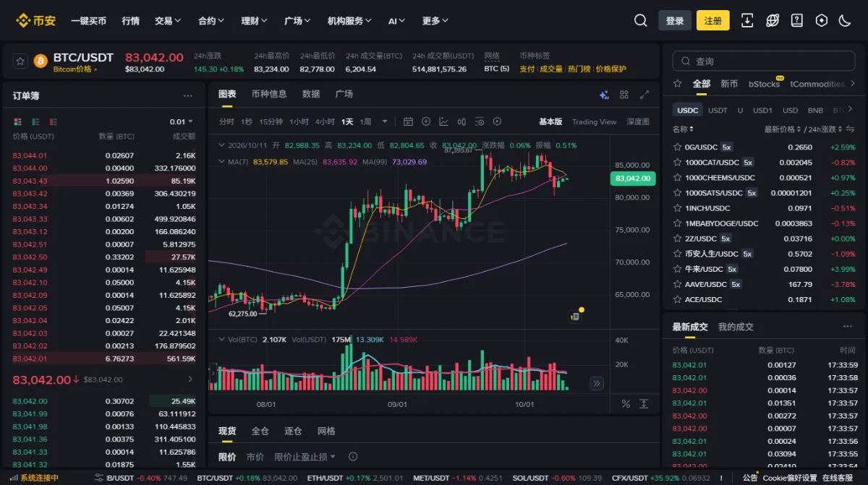Open the chart display settings icon
This screenshot has width=868, height=485.
pyautogui.click(x=479, y=121)
